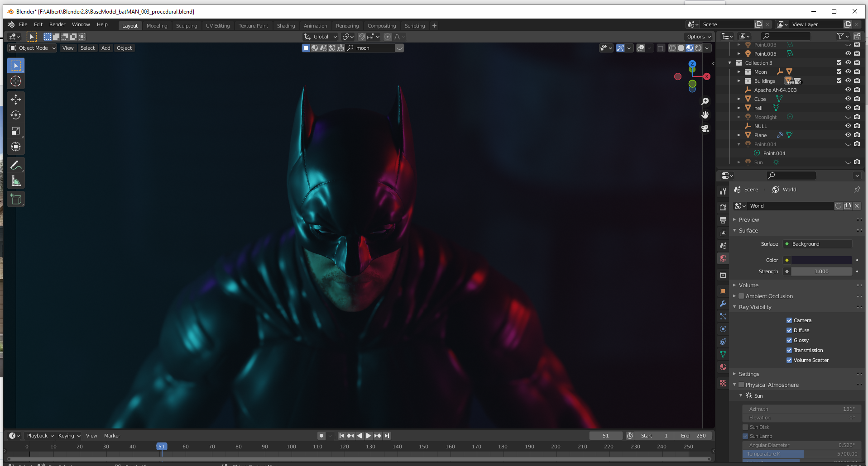868x466 pixels.
Task: Play the animation in timeline
Action: 369,436
